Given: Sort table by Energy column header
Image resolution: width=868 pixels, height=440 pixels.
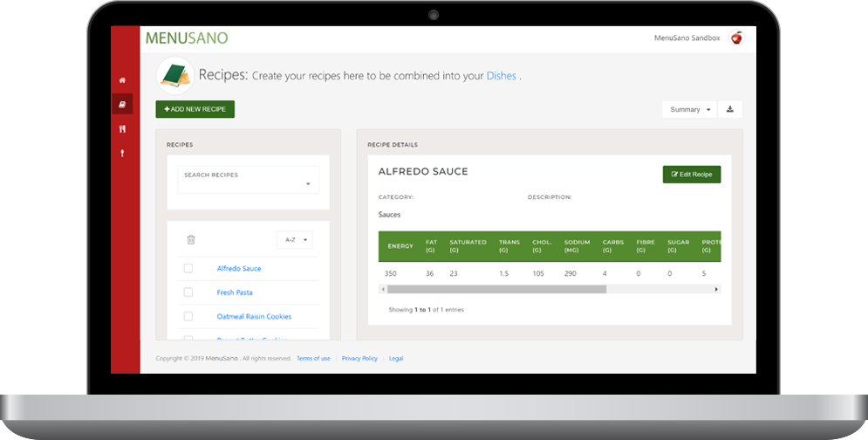Looking at the screenshot, I should tap(400, 246).
